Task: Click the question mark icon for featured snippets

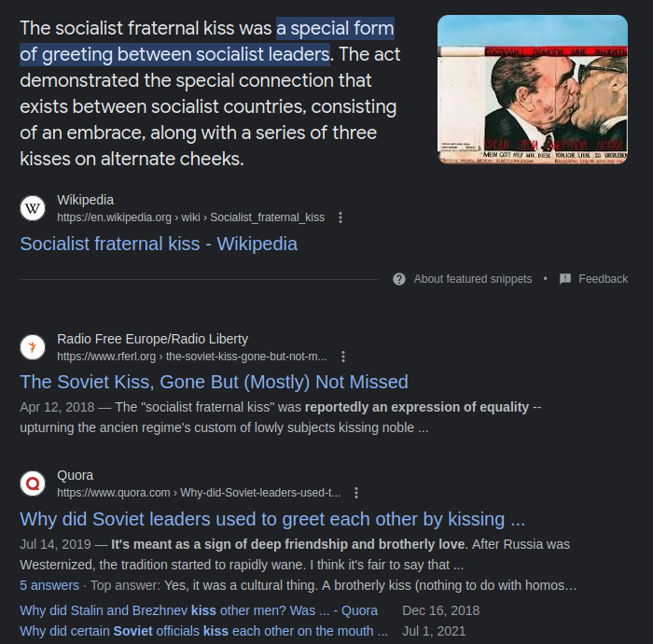Action: pos(399,279)
